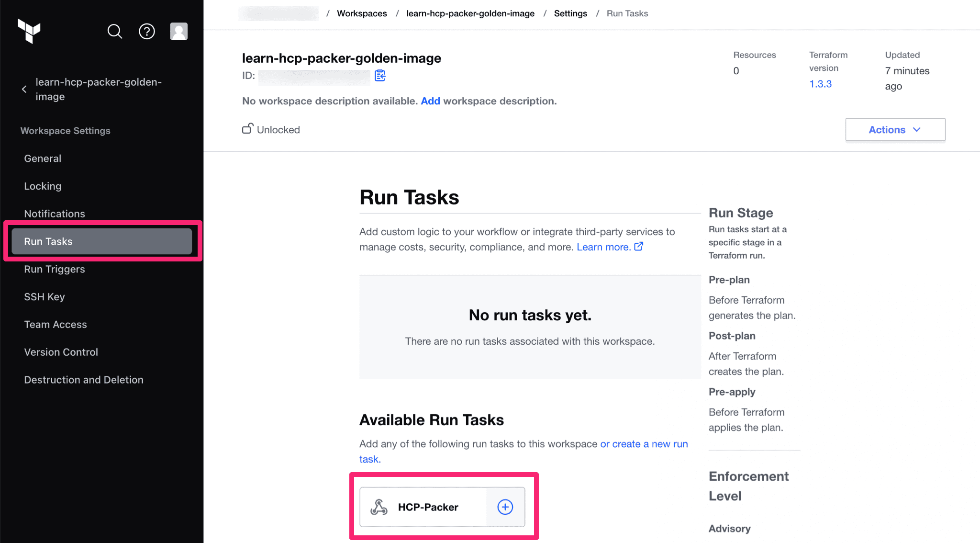980x543 pixels.
Task: Open the Notifications workspace settings
Action: [x=54, y=214]
